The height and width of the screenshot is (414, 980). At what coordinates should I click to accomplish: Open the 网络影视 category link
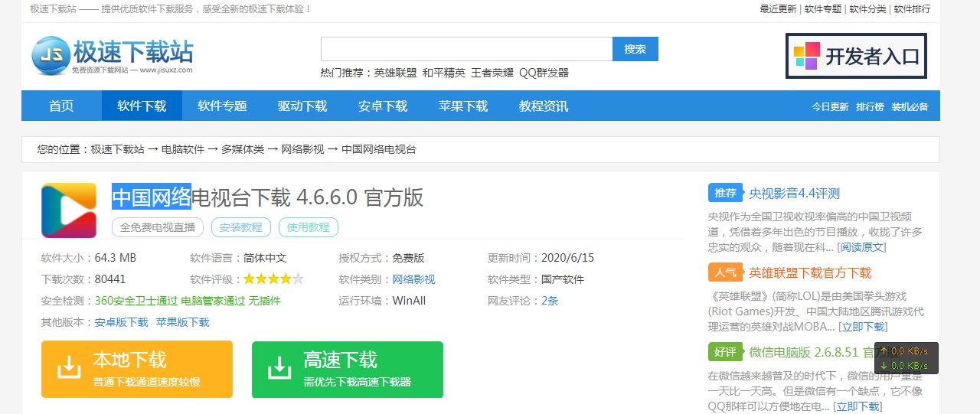tap(413, 279)
